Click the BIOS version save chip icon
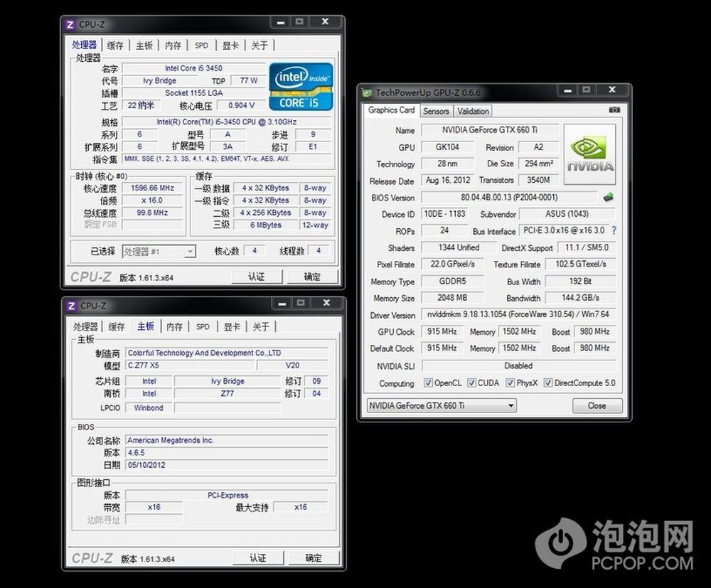This screenshot has height=588, width=711. tap(609, 198)
